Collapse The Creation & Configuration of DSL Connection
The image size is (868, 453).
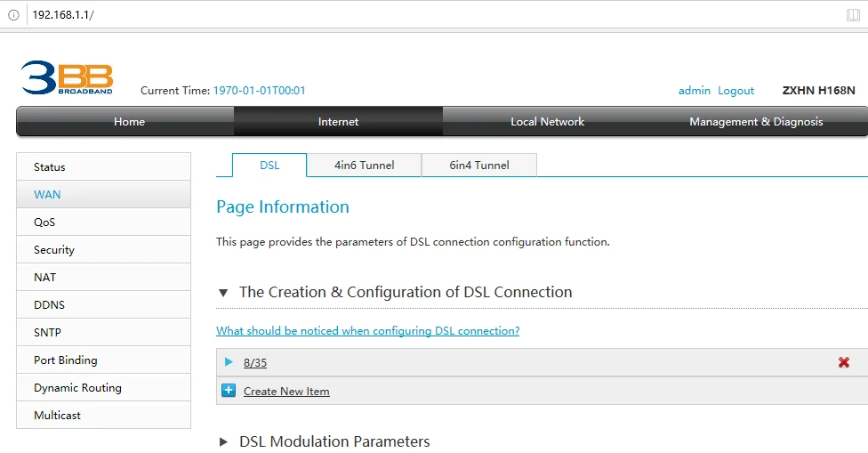[223, 292]
